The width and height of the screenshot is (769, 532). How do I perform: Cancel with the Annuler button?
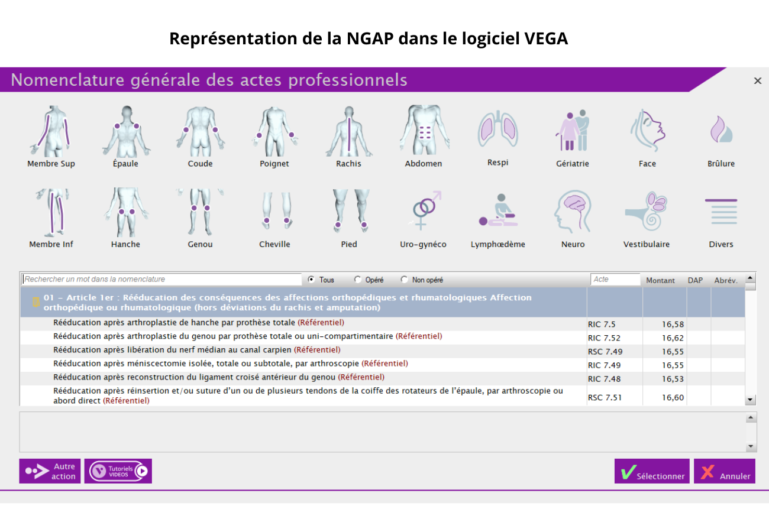725,471
